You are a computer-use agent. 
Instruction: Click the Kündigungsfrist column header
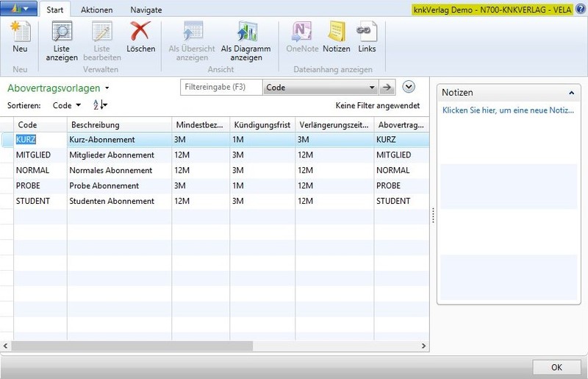point(262,124)
